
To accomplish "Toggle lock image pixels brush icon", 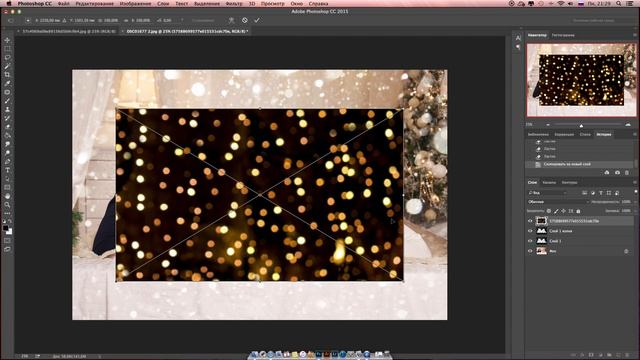I will (x=556, y=211).
